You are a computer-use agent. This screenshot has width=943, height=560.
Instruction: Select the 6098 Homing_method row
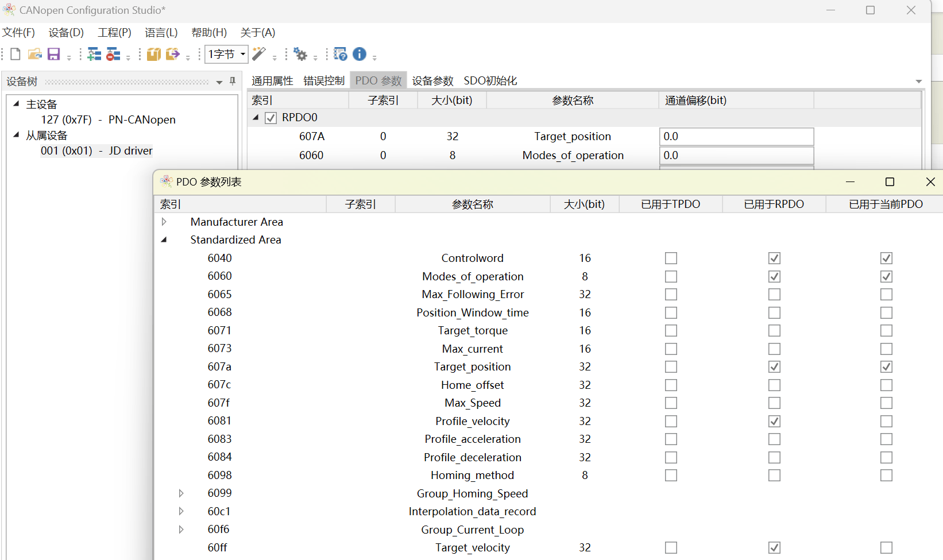(x=548, y=476)
